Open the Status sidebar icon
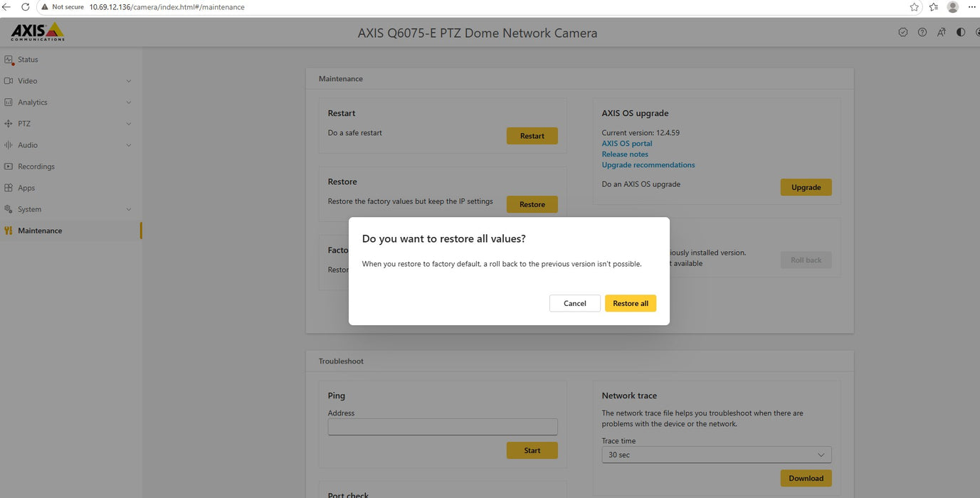Screen dimensions: 980x498 point(9,60)
